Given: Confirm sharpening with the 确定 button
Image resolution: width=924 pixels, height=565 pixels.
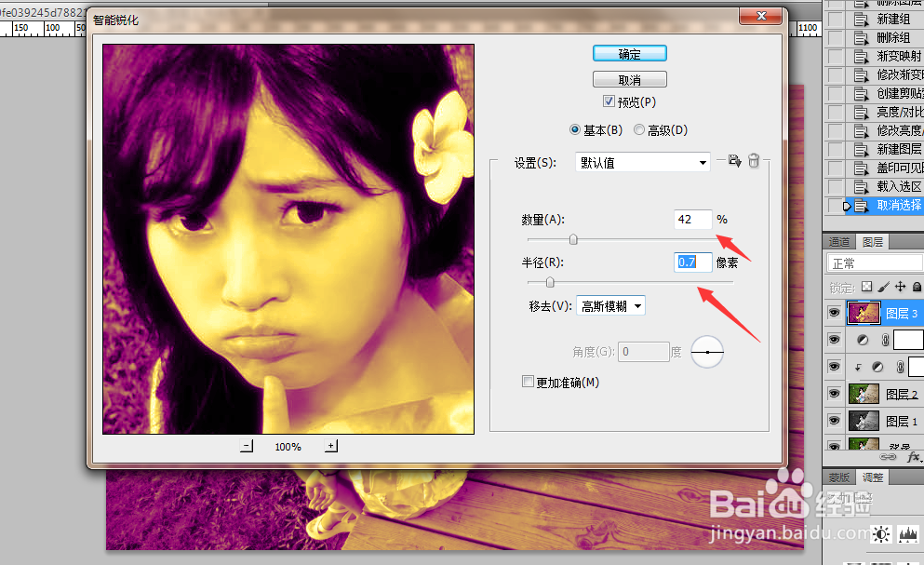Looking at the screenshot, I should [x=629, y=54].
